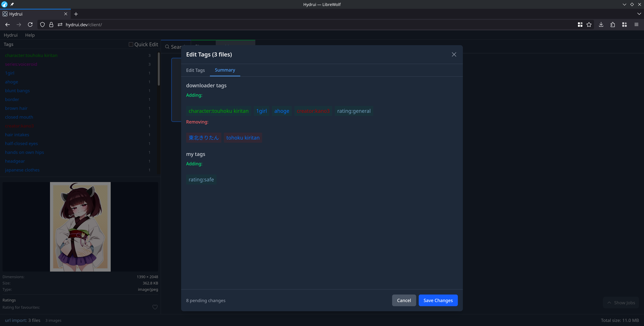Open the extensions puzzle icon
This screenshot has width=644, height=326.
coord(613,25)
